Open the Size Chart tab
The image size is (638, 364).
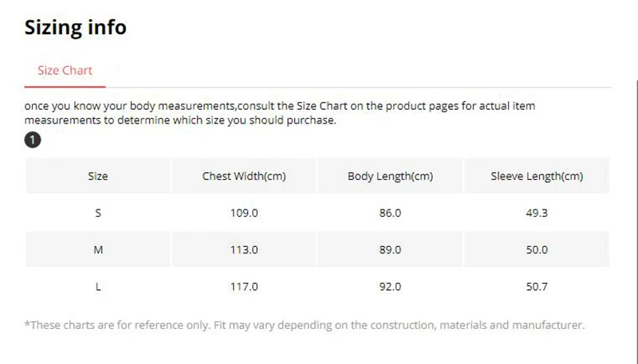tap(65, 70)
